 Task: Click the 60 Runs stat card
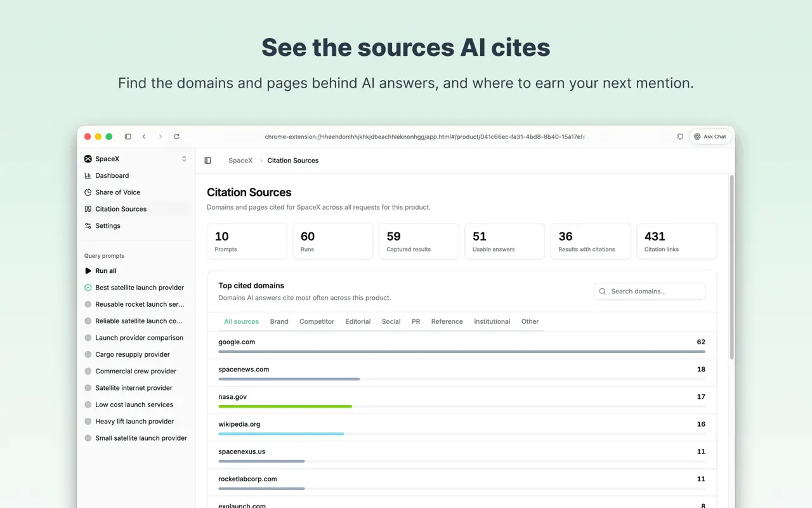pos(333,241)
